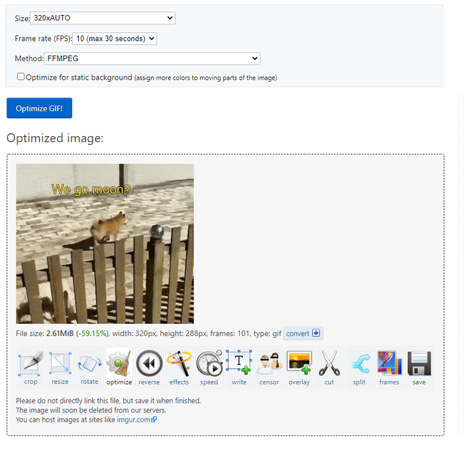Enable Optimize for static background checkbox

(x=20, y=77)
